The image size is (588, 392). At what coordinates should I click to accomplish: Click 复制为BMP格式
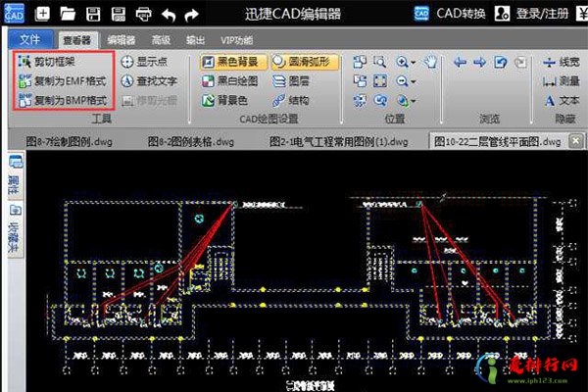click(x=63, y=100)
